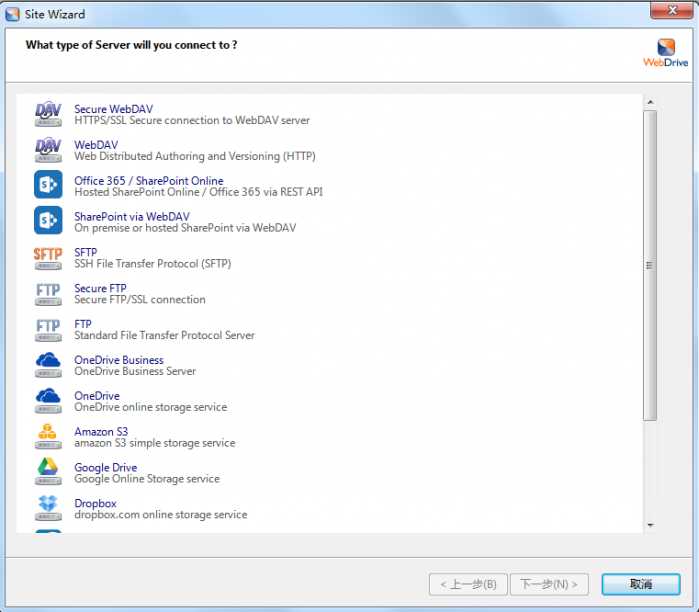Choose the Secure FTP link
699x612 pixels.
point(100,288)
